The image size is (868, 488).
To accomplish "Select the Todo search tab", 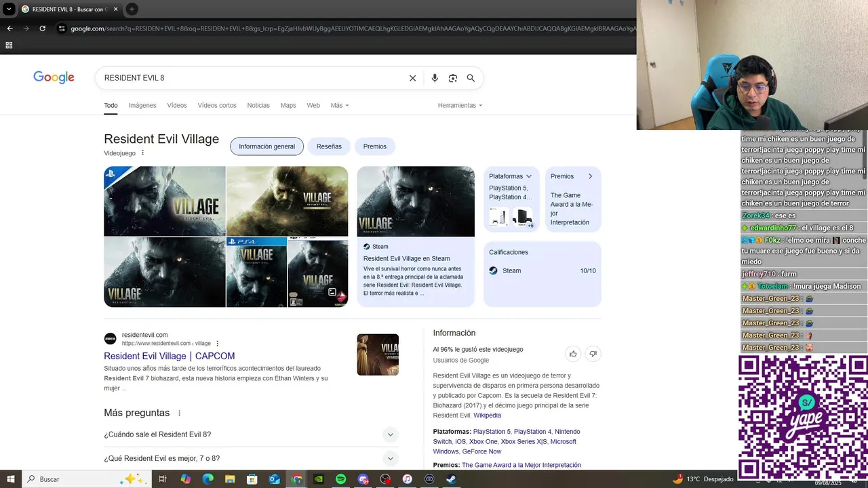I will pos(111,105).
